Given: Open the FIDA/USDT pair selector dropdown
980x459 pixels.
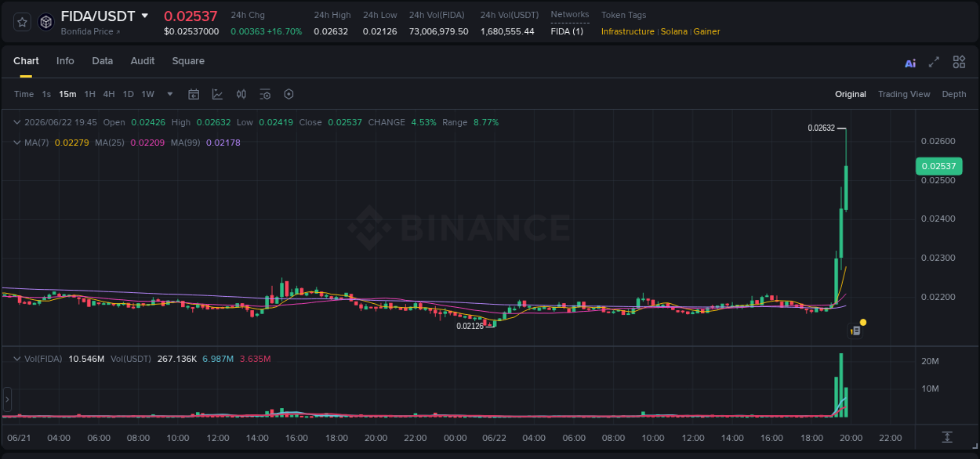Looking at the screenshot, I should pos(144,16).
